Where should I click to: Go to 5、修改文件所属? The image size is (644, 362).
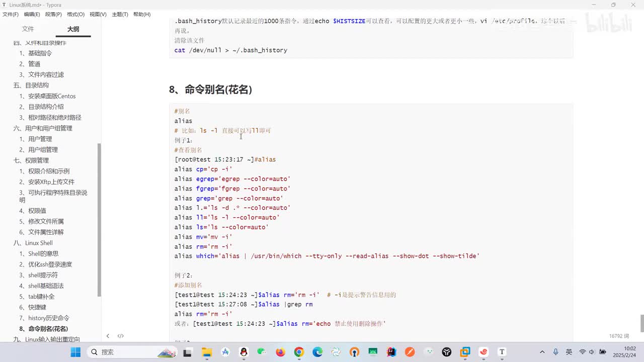click(42, 221)
